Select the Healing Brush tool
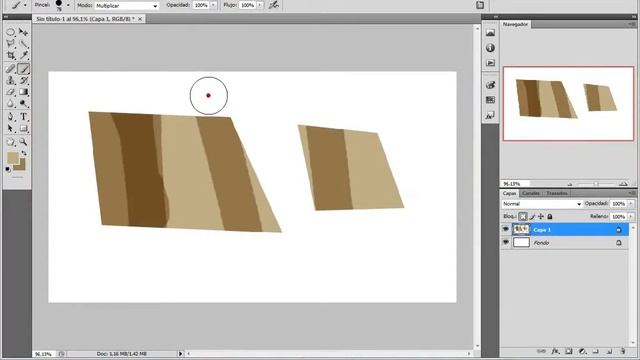This screenshot has height=360, width=640. [11, 69]
